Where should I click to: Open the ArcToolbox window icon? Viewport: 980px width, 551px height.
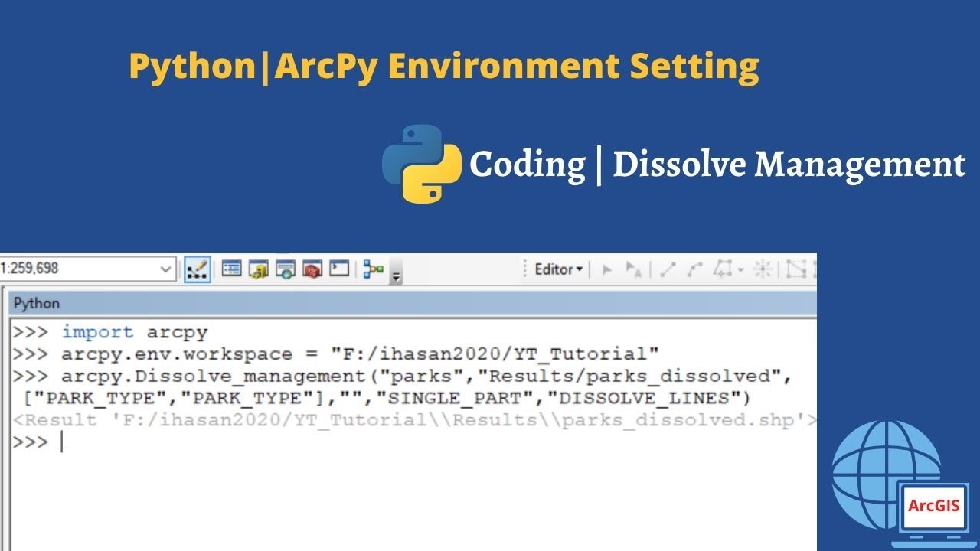click(312, 269)
